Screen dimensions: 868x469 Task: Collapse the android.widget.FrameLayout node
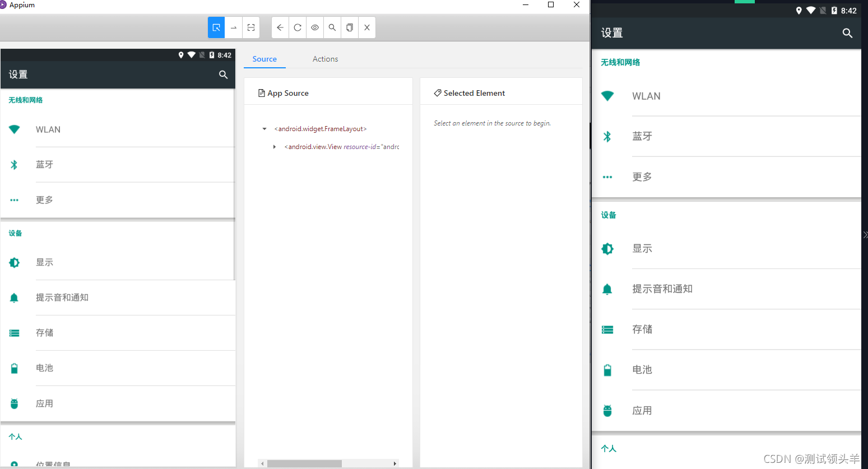(264, 129)
